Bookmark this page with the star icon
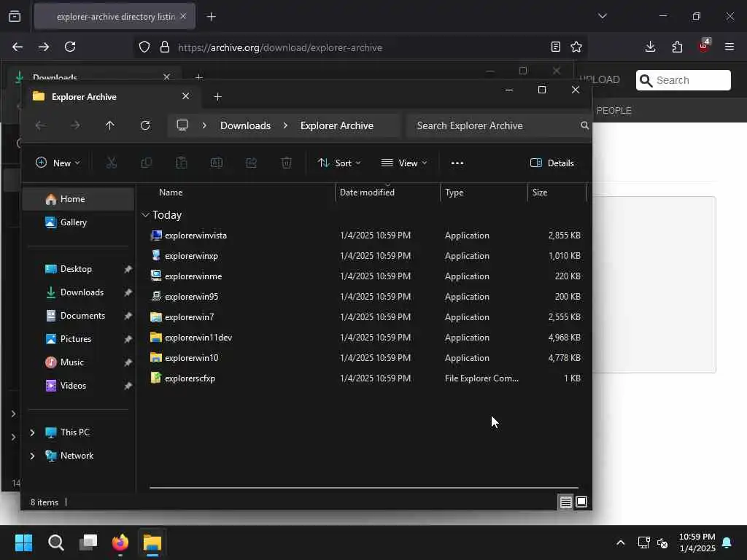The width and height of the screenshot is (747, 560). click(x=576, y=47)
